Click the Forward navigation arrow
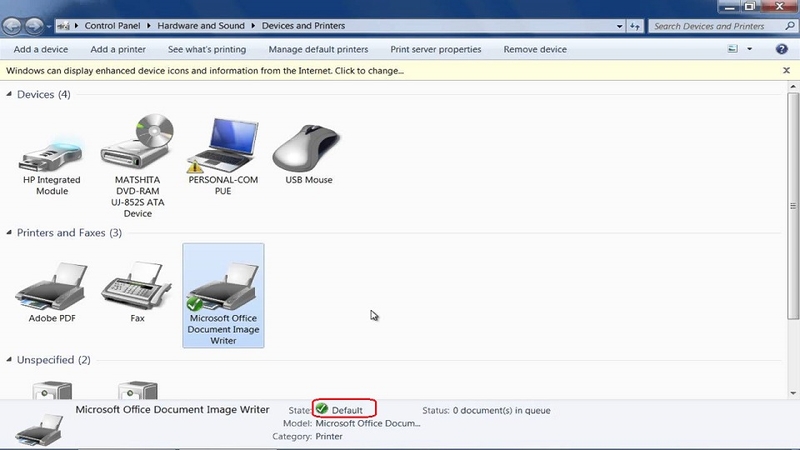Viewport: 800px width, 450px height. [34, 26]
